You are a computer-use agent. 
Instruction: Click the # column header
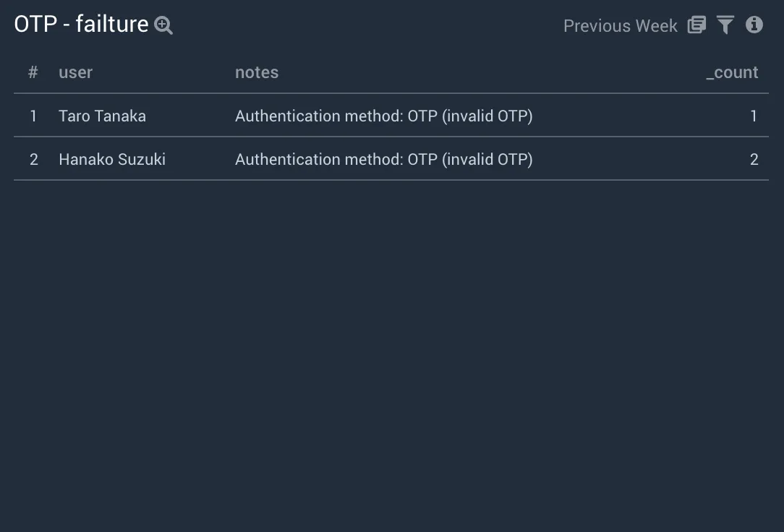coord(33,72)
